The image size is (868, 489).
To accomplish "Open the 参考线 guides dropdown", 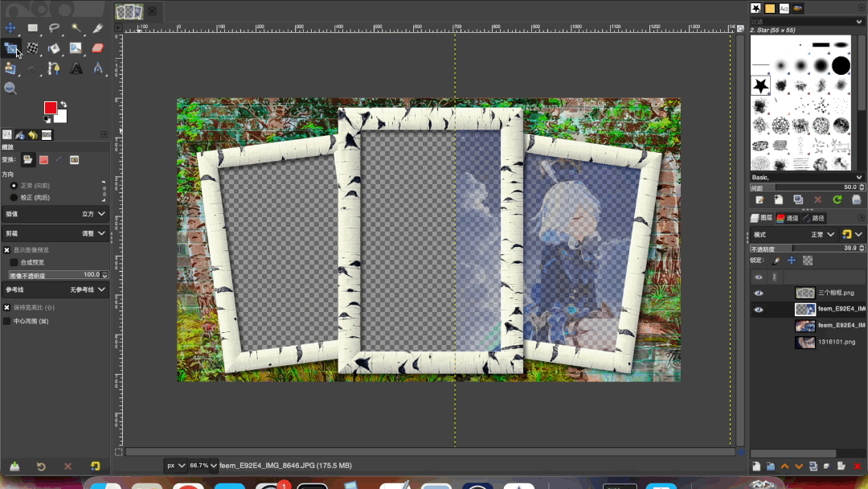I will tap(55, 290).
